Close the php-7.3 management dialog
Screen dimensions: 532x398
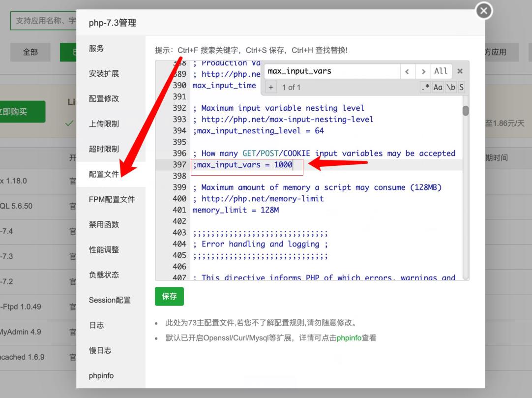484,11
